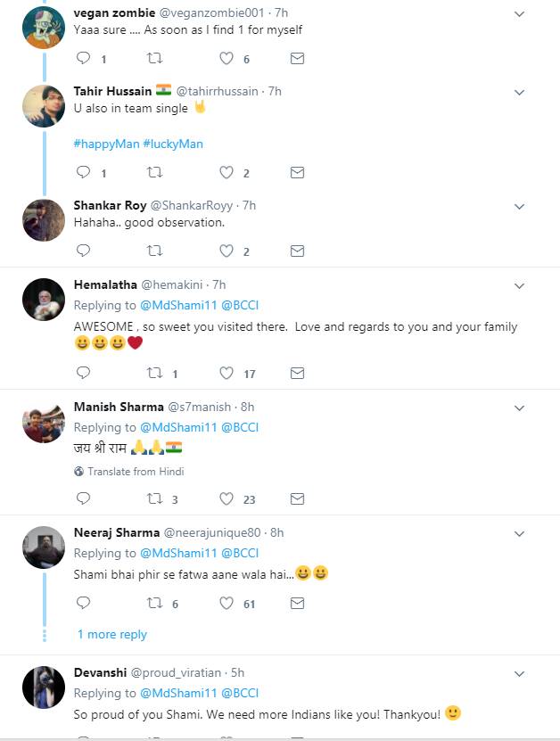Open more options for vegan zombie's tweet

tap(520, 13)
